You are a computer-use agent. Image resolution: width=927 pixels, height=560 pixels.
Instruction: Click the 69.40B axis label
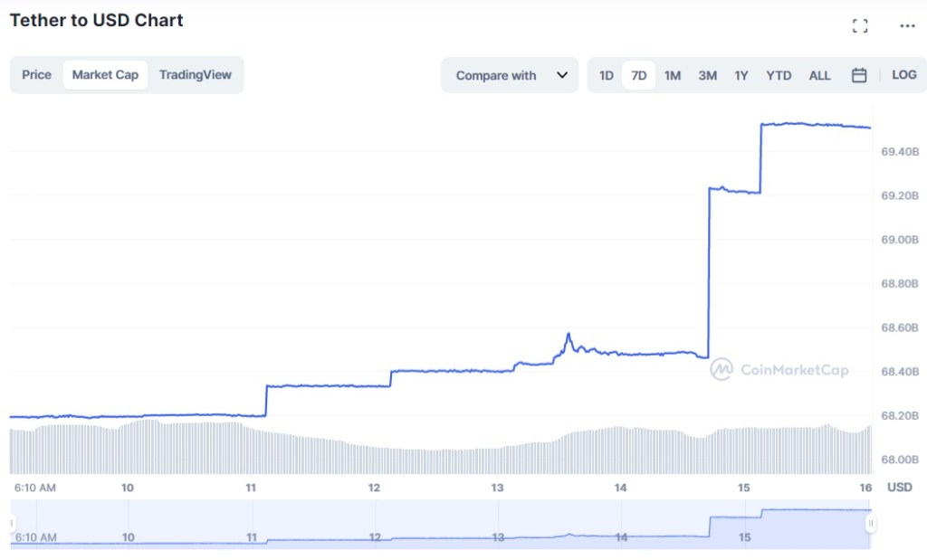[x=900, y=152]
